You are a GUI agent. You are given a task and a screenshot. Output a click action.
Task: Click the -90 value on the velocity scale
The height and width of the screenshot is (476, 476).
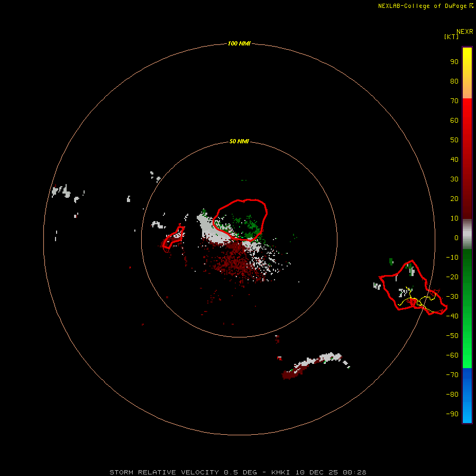[x=452, y=414]
